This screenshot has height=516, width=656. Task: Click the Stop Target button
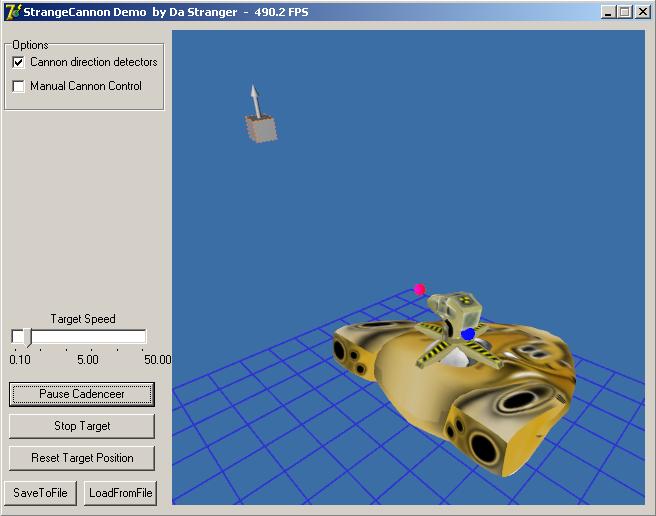(82, 426)
